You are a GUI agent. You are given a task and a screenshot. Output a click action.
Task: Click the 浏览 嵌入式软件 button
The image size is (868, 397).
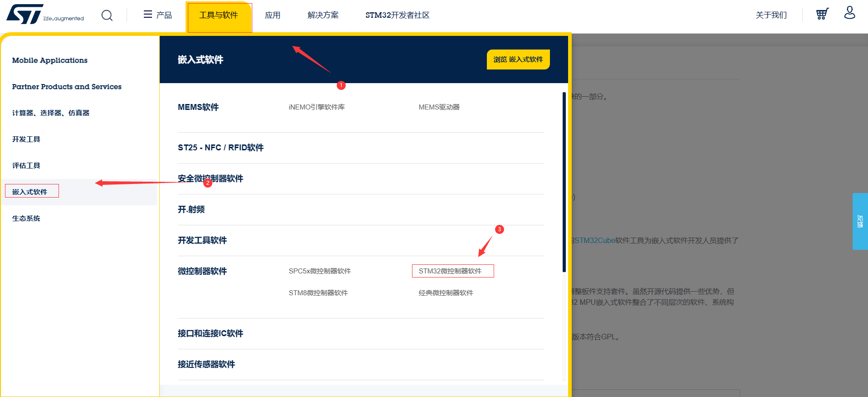(x=518, y=60)
